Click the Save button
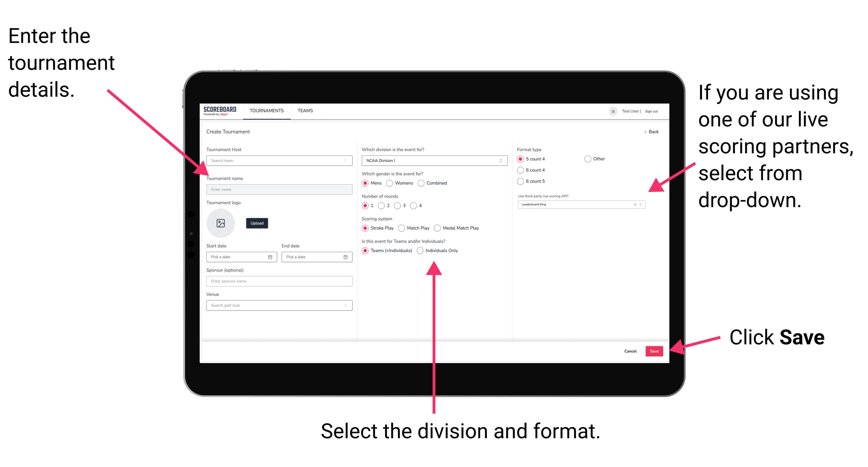The width and height of the screenshot is (868, 467). 655,351
